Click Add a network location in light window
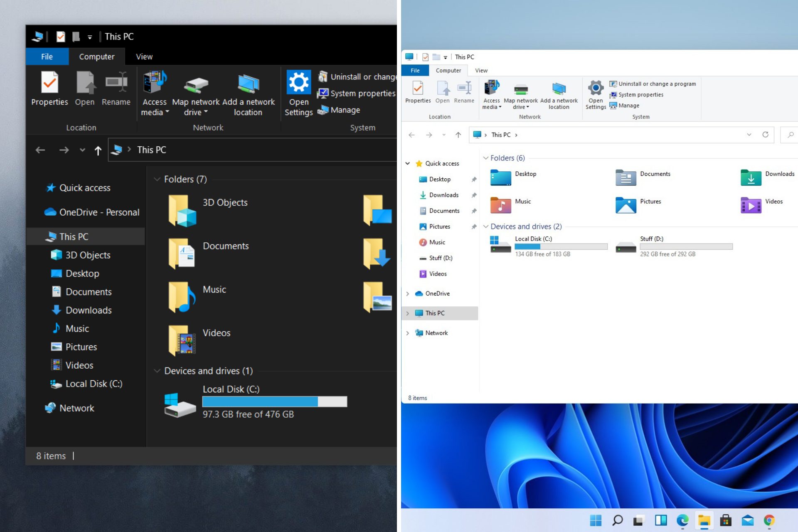 coord(559,95)
